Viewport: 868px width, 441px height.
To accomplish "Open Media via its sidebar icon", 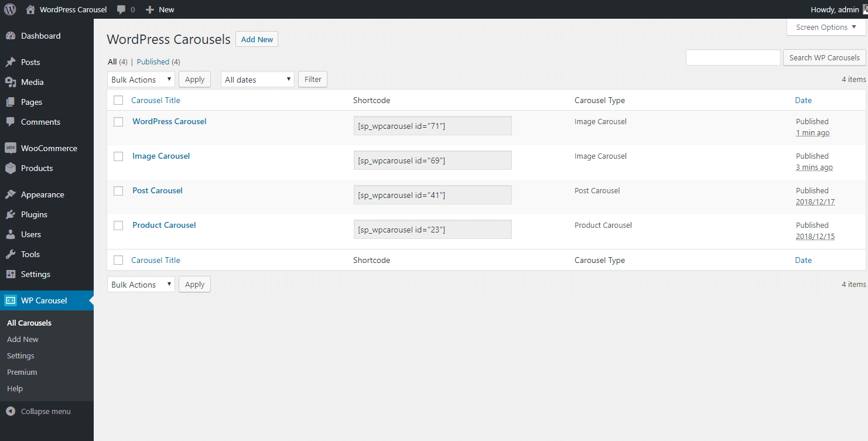I will 11,82.
